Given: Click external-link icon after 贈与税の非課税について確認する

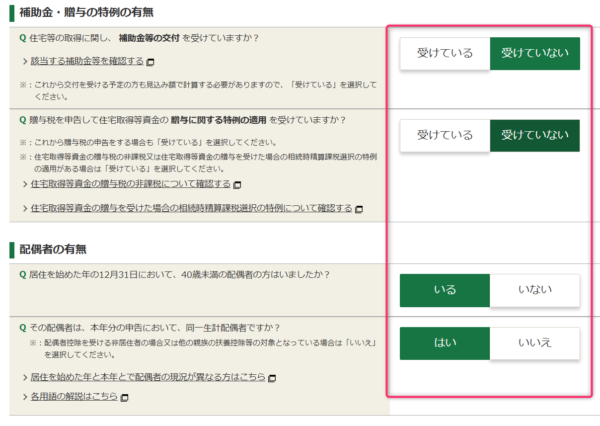Looking at the screenshot, I should coord(240,185).
